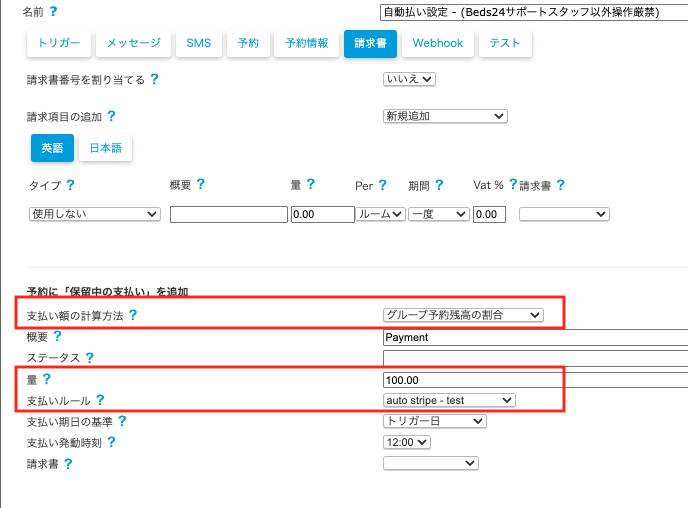688x508 pixels.
Task: Open the 請求書番号を割り当てる いいえ dropdown
Action: tap(409, 79)
